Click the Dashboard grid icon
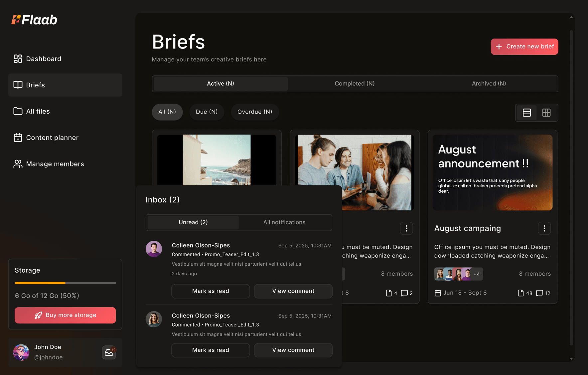The width and height of the screenshot is (588, 375). [x=18, y=59]
